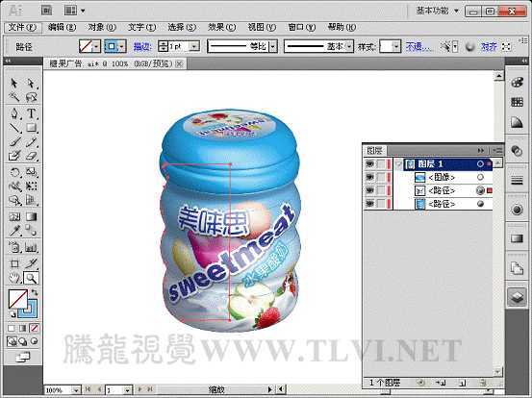
Task: Click the 描边 stroke link
Action: click(142, 46)
